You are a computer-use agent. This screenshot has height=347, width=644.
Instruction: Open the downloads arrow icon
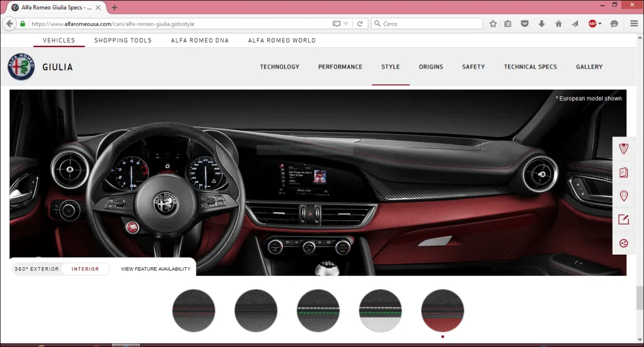click(x=541, y=24)
